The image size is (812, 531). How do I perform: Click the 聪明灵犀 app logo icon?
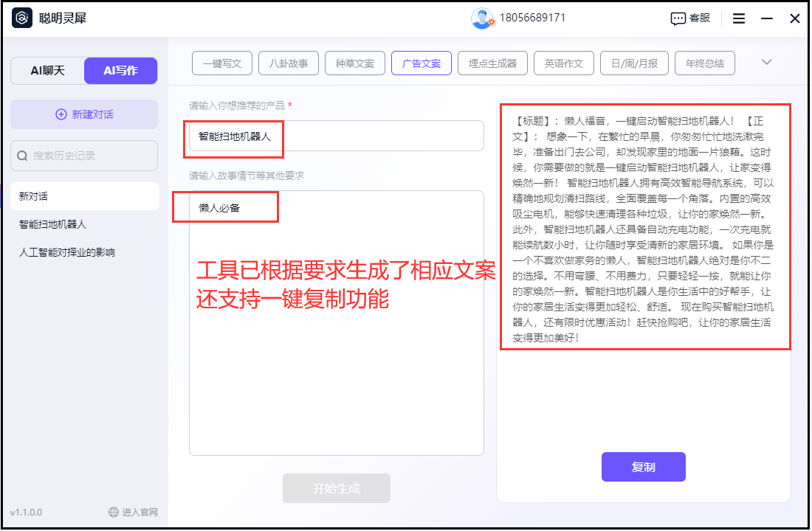point(21,18)
